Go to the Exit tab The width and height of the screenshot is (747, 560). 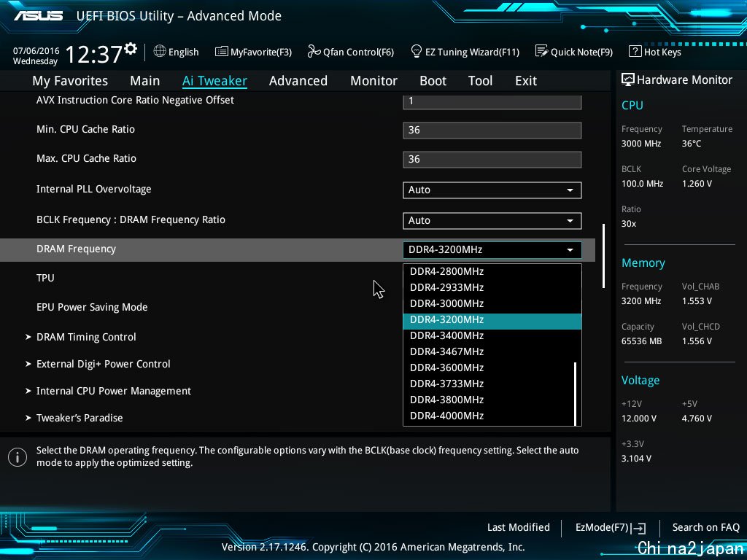coord(526,81)
